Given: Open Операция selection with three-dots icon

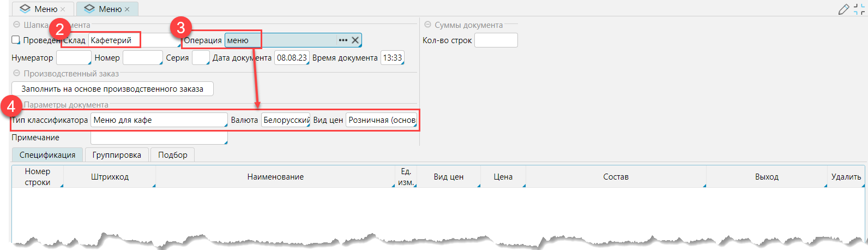Looking at the screenshot, I should (x=343, y=40).
